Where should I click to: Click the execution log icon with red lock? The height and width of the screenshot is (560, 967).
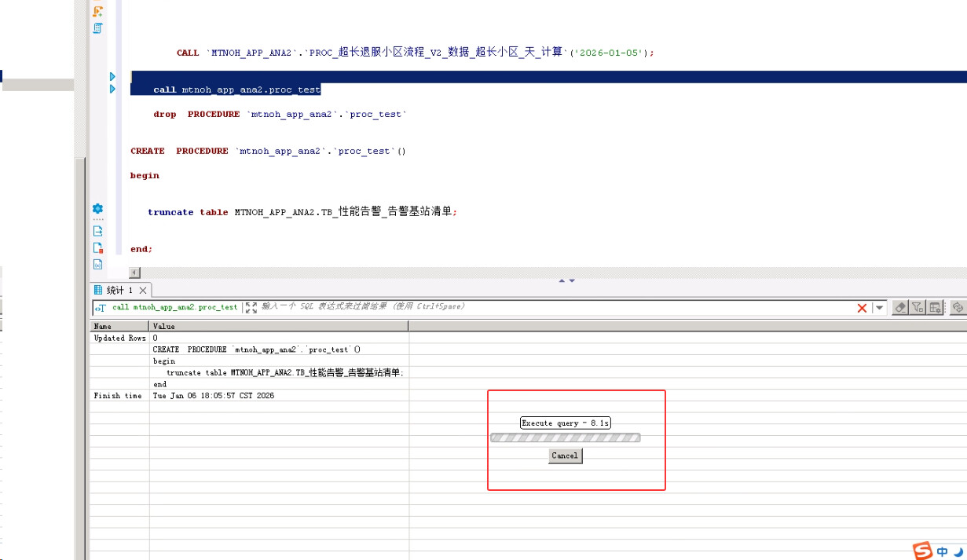tap(97, 248)
